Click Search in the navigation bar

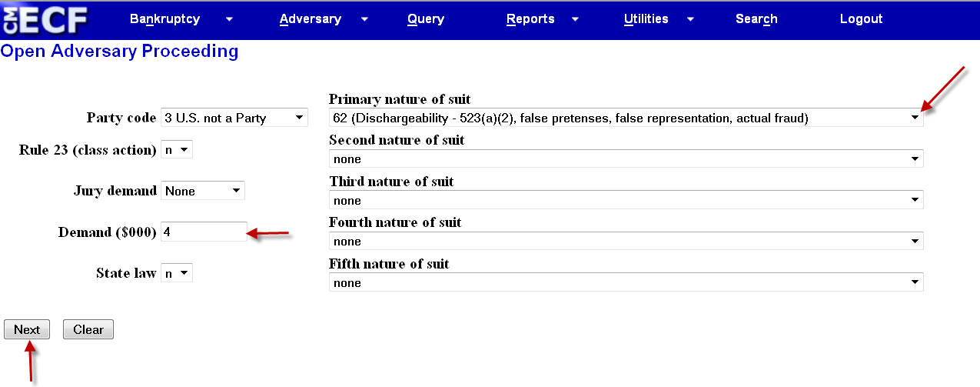point(756,19)
